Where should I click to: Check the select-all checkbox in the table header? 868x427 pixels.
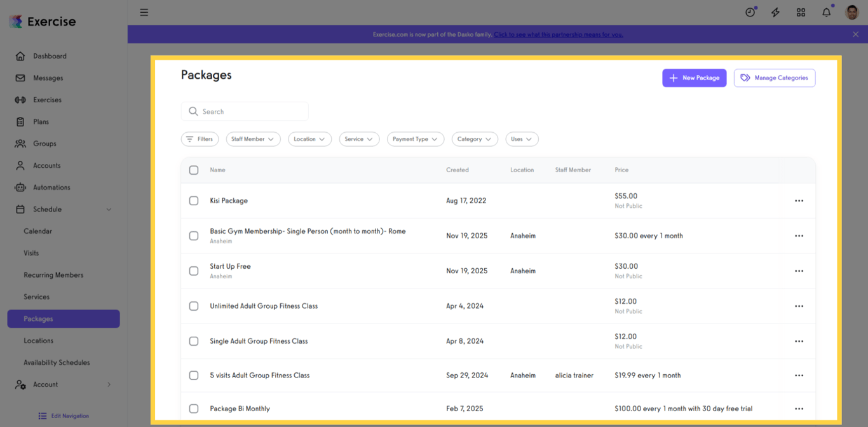pyautogui.click(x=194, y=170)
